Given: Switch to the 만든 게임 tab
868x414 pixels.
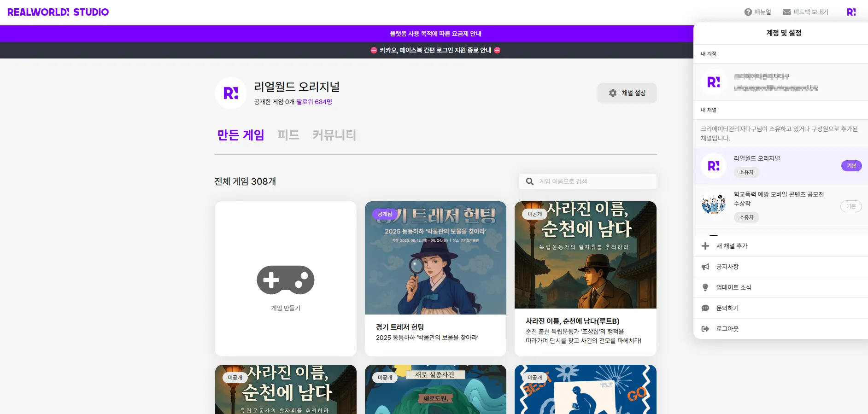Looking at the screenshot, I should (240, 135).
